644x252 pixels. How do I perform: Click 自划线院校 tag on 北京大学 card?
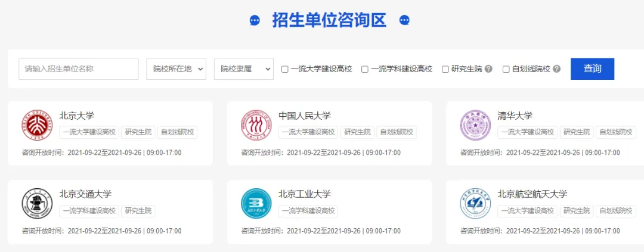(x=178, y=132)
